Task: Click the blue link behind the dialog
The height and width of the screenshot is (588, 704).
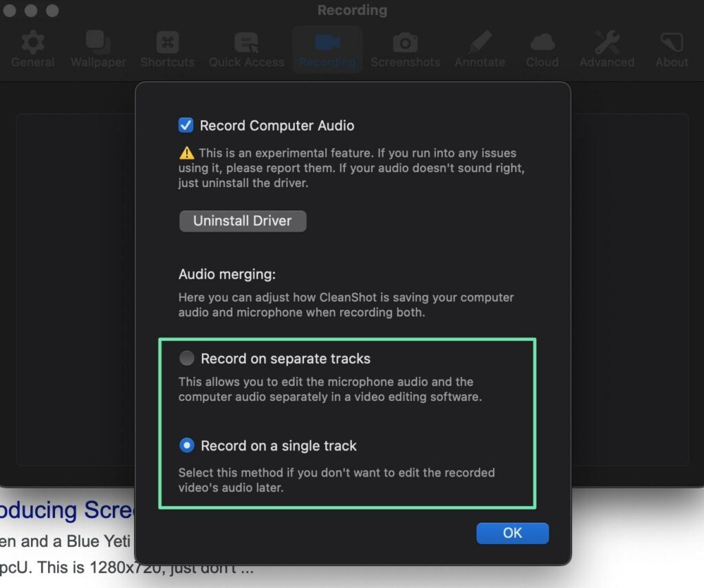Action: [x=69, y=510]
